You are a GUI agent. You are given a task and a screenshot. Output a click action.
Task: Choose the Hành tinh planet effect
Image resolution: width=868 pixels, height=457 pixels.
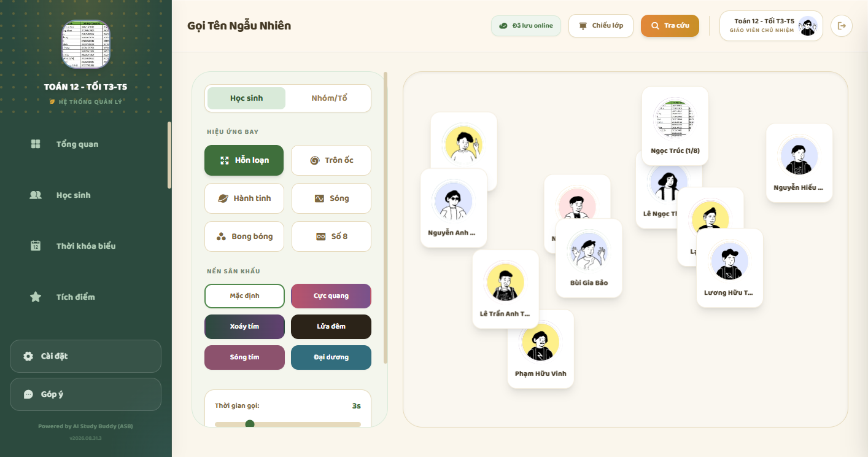(244, 198)
